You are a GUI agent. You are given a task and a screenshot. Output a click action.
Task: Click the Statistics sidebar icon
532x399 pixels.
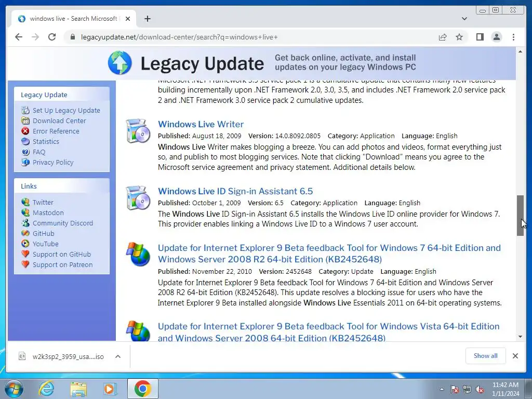click(25, 141)
